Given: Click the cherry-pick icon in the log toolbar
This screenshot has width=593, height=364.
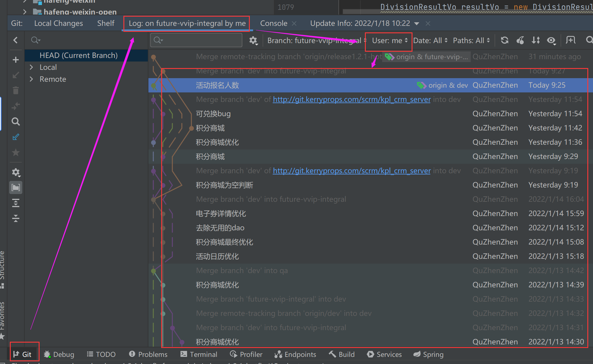Looking at the screenshot, I should (520, 40).
